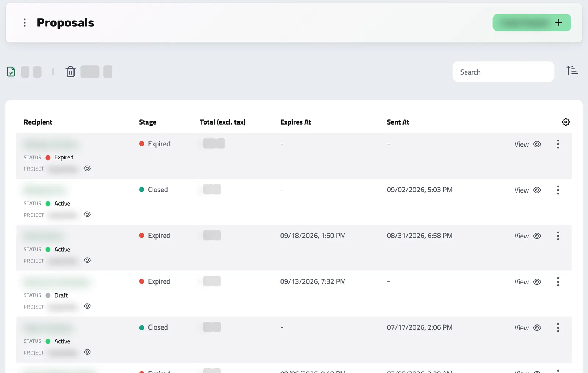This screenshot has height=373, width=588.
Task: Click the Sent At column header
Action: click(398, 122)
